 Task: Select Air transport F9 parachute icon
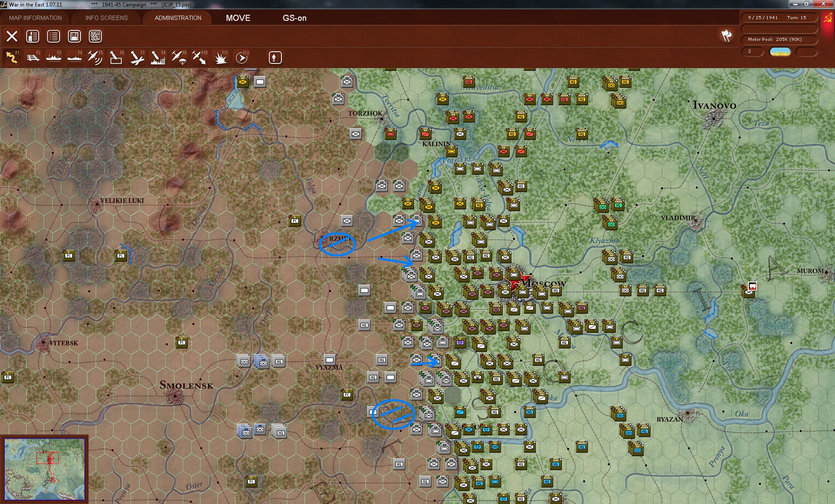179,57
